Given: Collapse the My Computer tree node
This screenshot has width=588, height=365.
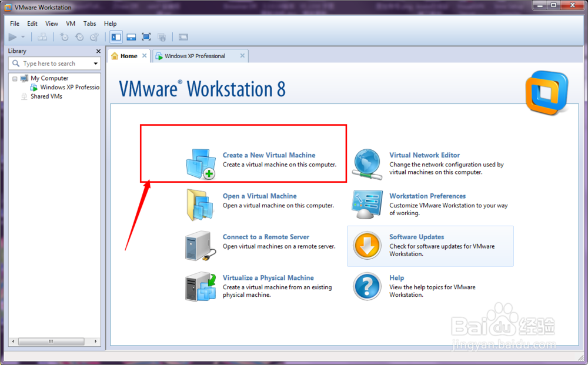Looking at the screenshot, I should 15,79.
